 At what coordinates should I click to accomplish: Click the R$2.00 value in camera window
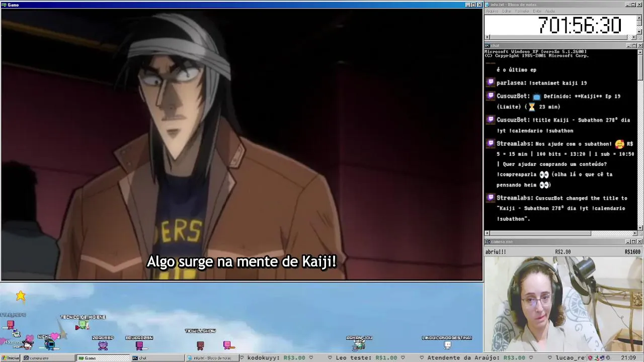563,252
